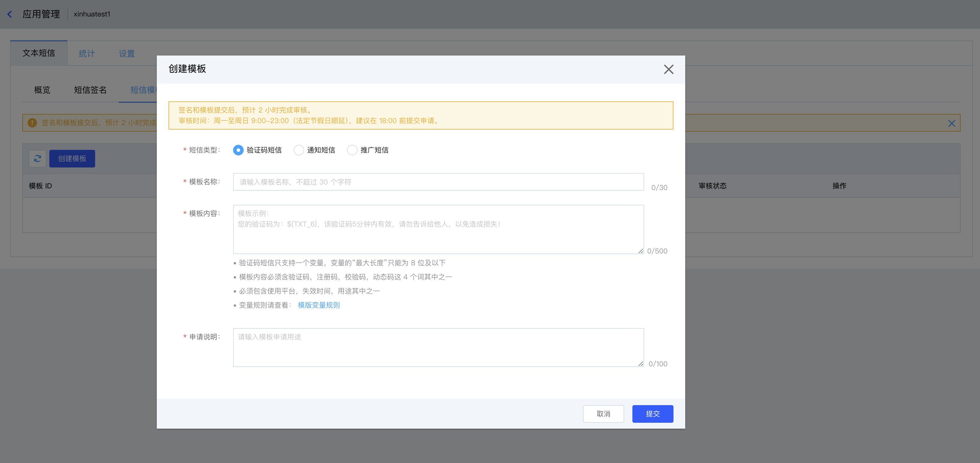Image resolution: width=980 pixels, height=463 pixels.
Task: Click the hint about 一个变量 limit
Action: (342, 263)
